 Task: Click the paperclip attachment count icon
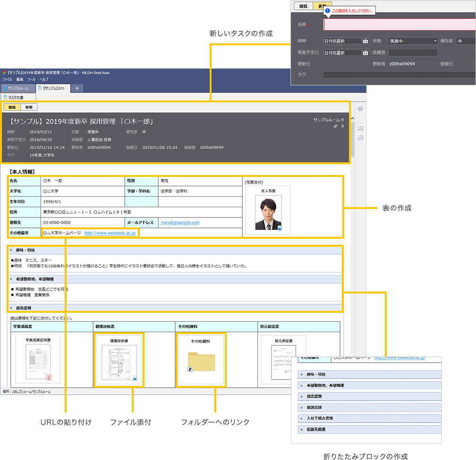tap(335, 126)
